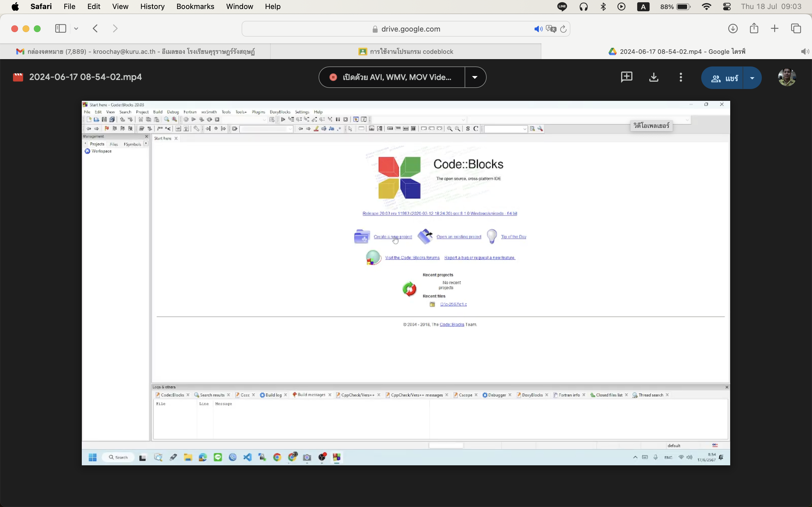Expand sidebar options chevron in Safari toolbar
Image resolution: width=812 pixels, height=507 pixels.
(x=76, y=29)
